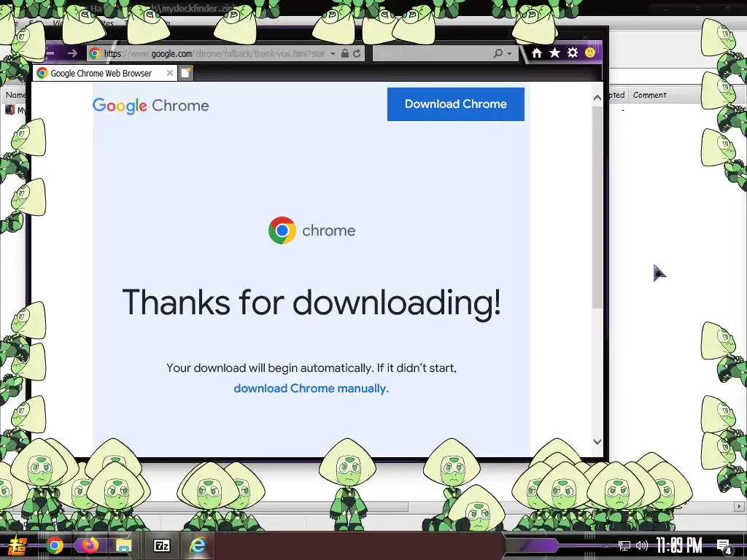This screenshot has height=560, width=747.
Task: Expand the search provider dropdown arrow
Action: (x=509, y=54)
